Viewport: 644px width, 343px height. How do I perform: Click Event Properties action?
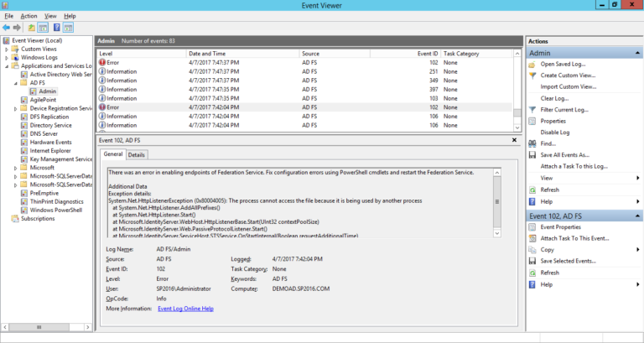561,227
